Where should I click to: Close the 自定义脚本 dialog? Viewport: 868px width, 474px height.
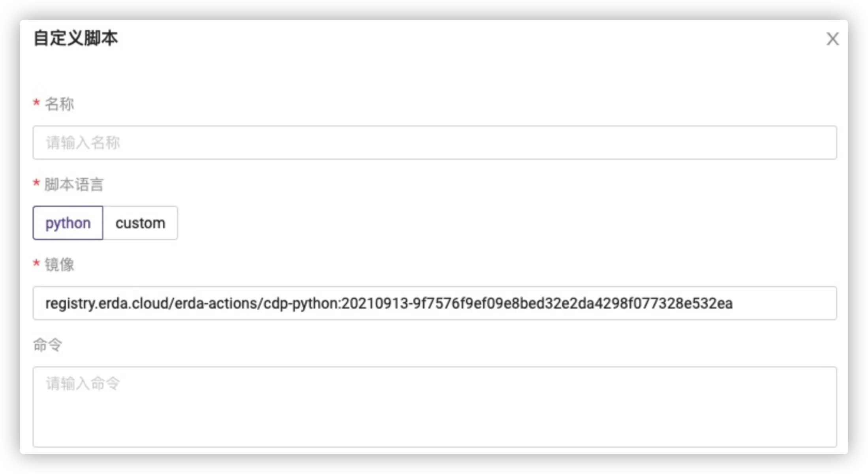click(832, 39)
